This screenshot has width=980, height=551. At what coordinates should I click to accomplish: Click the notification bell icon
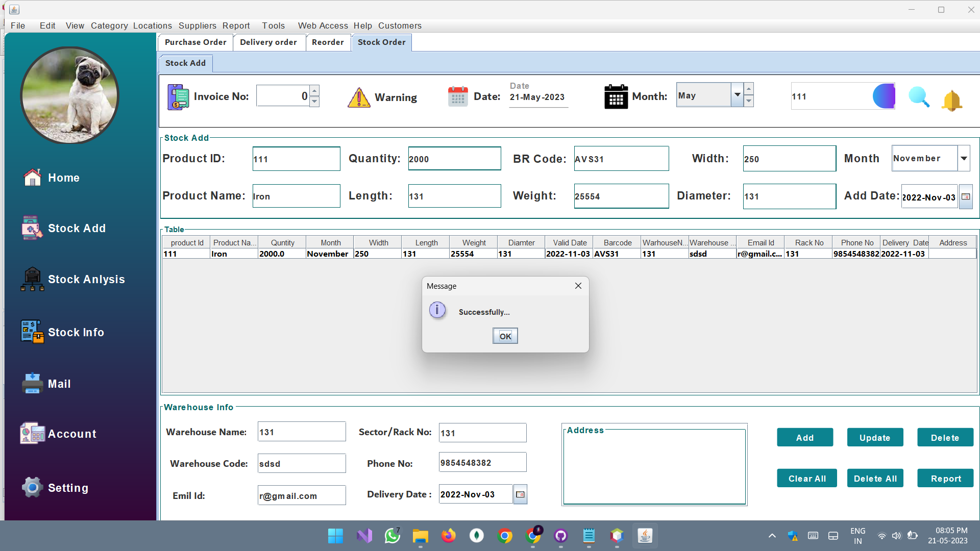point(952,100)
